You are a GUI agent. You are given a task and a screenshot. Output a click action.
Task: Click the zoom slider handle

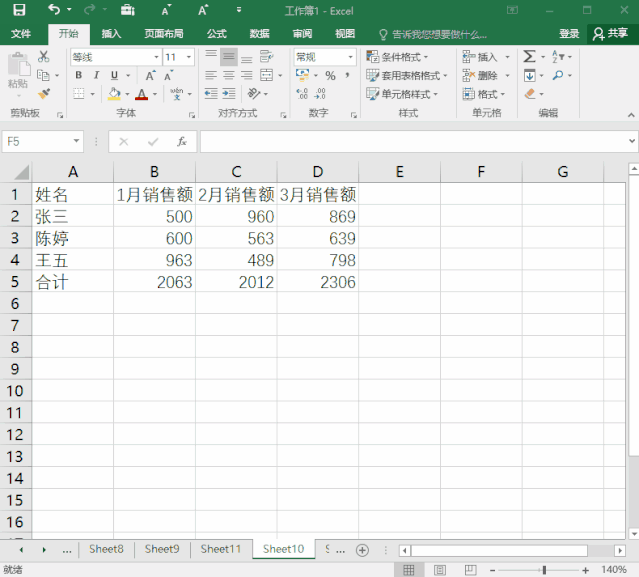[544, 570]
